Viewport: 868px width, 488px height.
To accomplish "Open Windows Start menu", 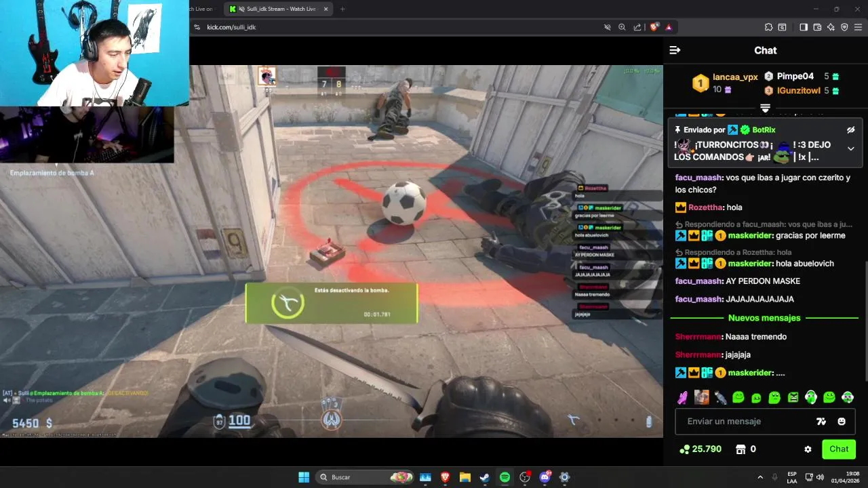I will tap(304, 477).
